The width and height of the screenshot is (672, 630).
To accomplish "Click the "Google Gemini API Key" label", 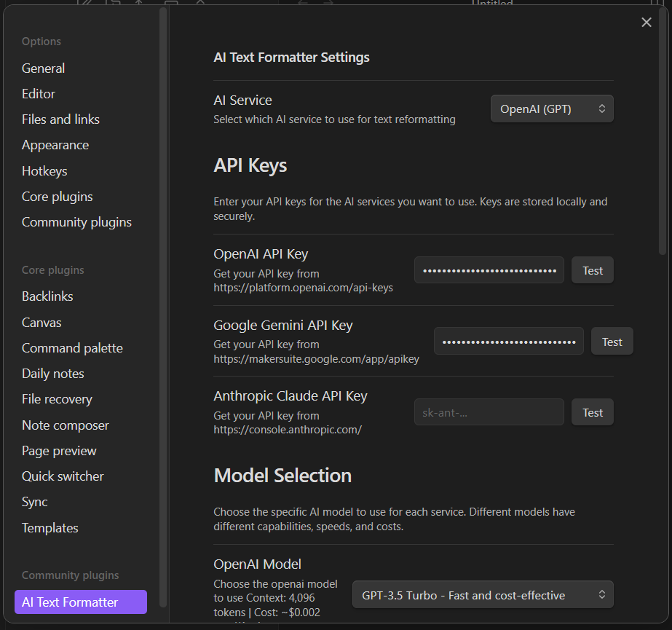I will pyautogui.click(x=283, y=325).
